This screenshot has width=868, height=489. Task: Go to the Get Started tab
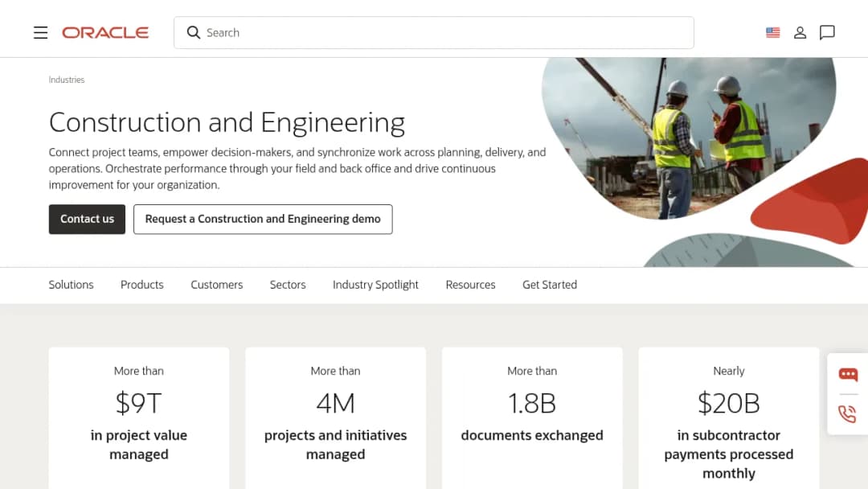550,285
